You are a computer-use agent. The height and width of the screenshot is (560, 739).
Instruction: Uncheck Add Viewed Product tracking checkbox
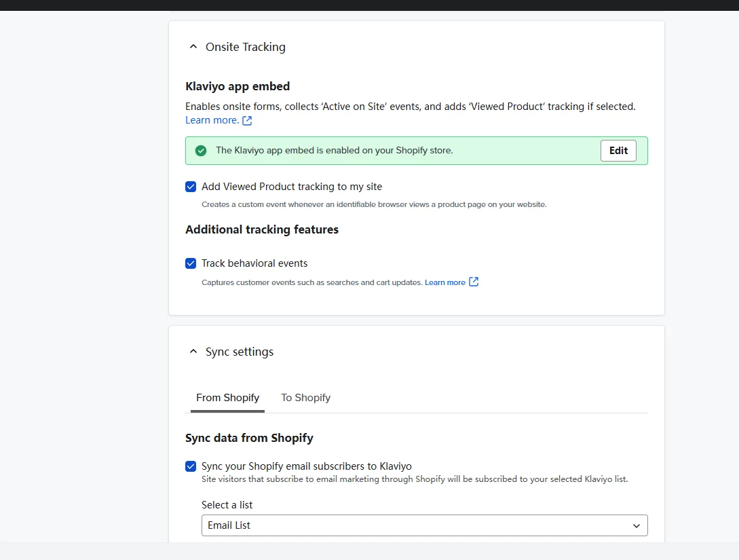(191, 187)
